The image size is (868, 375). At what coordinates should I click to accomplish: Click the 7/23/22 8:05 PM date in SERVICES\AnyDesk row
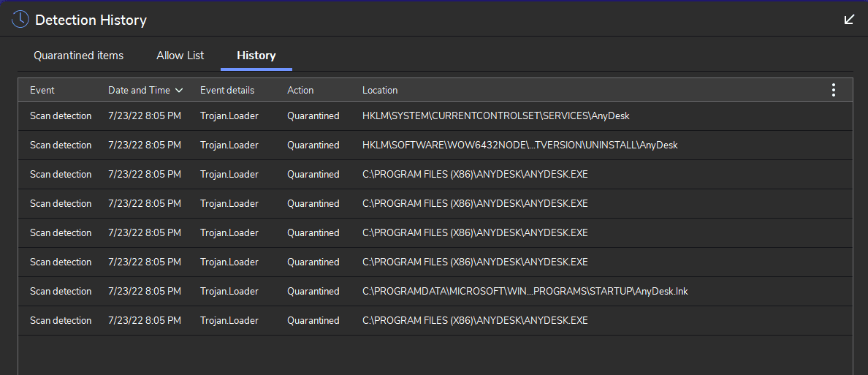(x=145, y=115)
